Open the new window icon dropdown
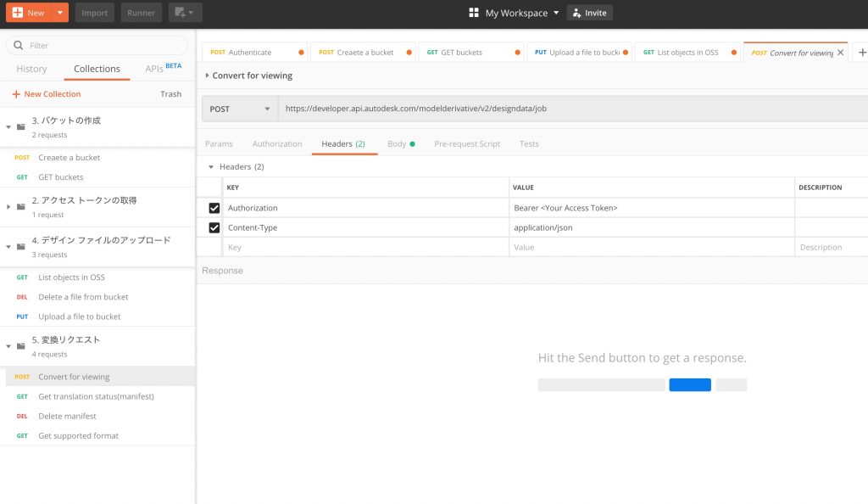Screen dimensions: 868x504 tap(185, 12)
